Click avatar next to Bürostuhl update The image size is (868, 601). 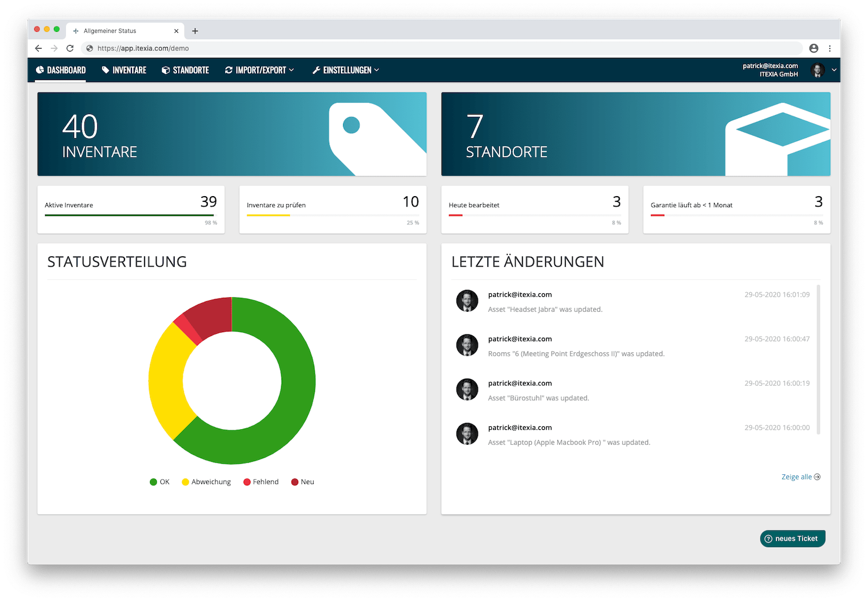pyautogui.click(x=467, y=389)
